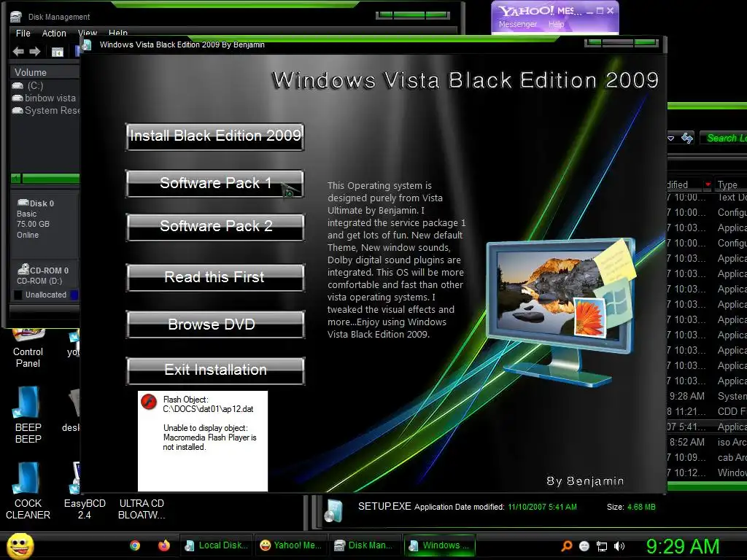Viewport: 747px width, 560px height.
Task: Click the Vista monitor illustration
Action: 561,311
